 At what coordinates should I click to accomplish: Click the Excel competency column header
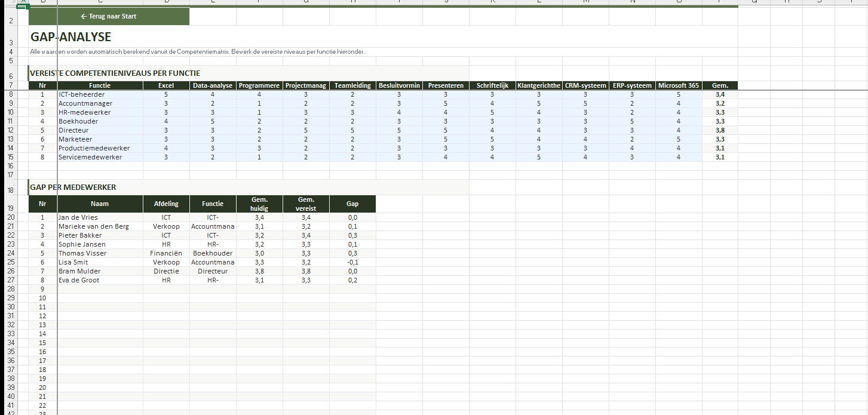pos(166,85)
